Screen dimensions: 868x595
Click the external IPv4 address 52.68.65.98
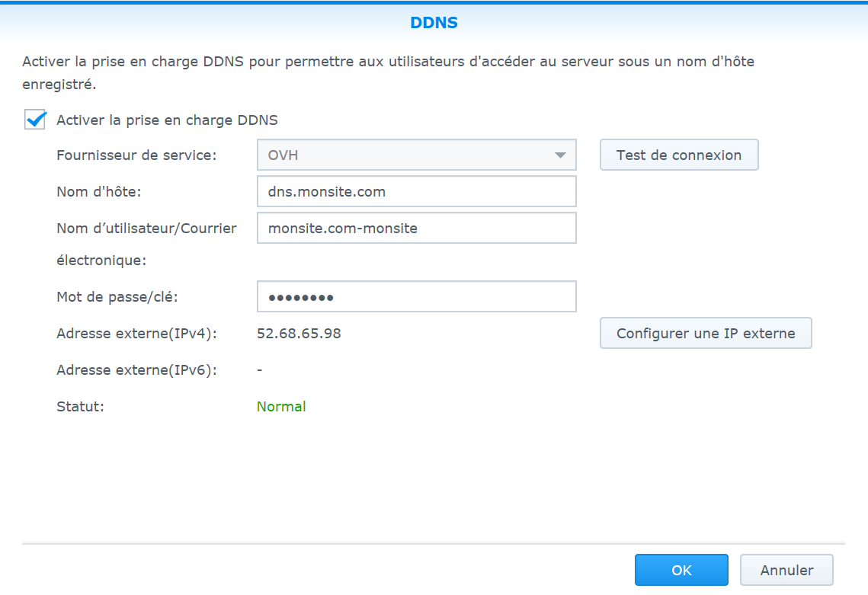tap(299, 333)
